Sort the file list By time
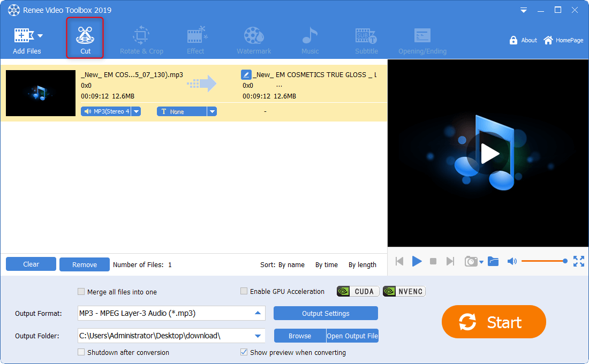The image size is (589, 364). [x=326, y=264]
